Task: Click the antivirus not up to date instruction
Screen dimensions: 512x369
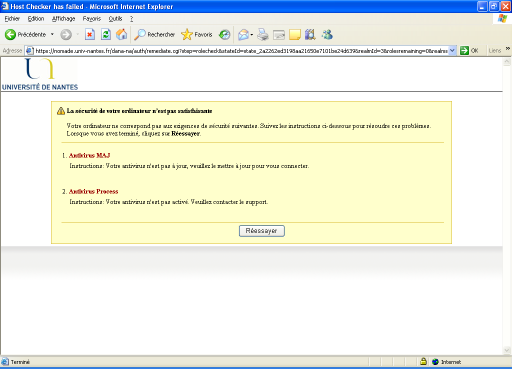Action: 189,166
